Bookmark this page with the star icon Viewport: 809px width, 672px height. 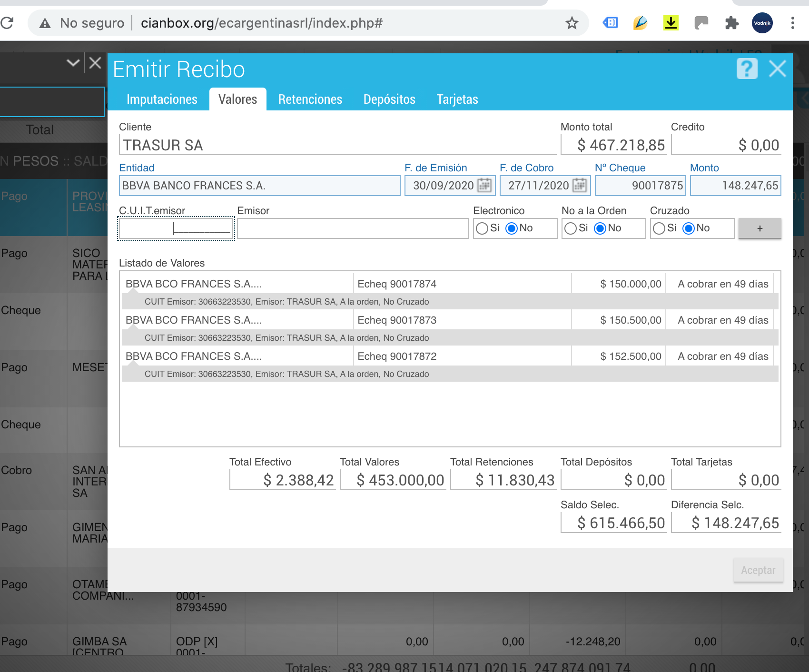572,23
